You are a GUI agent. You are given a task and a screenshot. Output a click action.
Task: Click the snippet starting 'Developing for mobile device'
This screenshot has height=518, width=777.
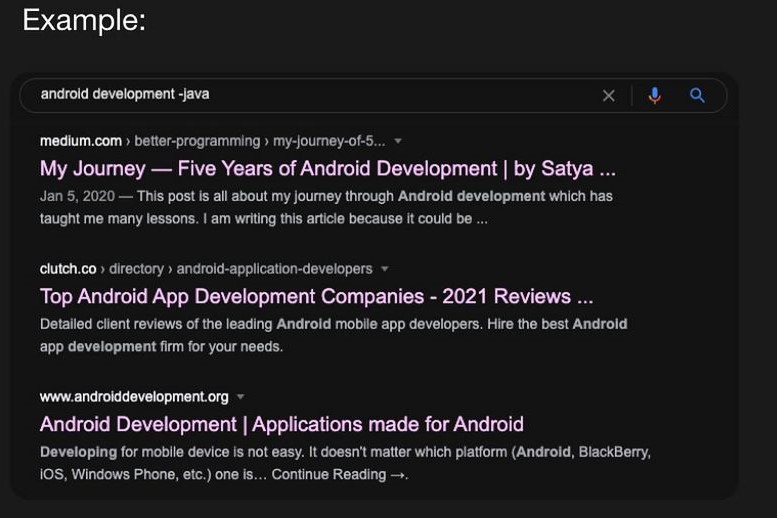(345, 463)
